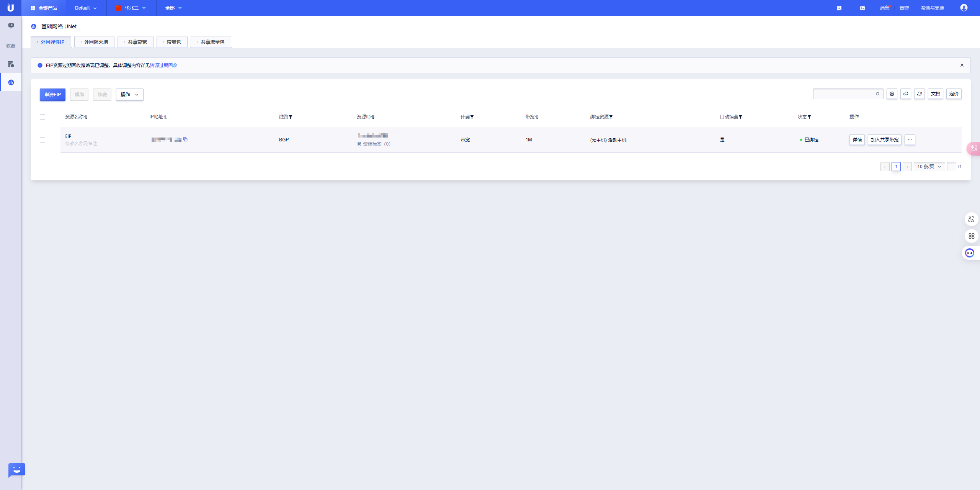Toggle the select-all header checkbox
Viewport: 980px width, 490px height.
point(42,117)
